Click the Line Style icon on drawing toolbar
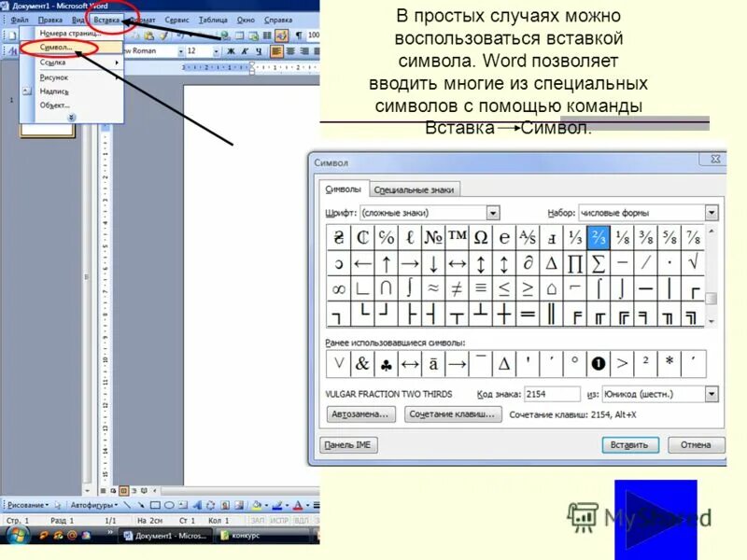The height and width of the screenshot is (560, 747). (316, 505)
